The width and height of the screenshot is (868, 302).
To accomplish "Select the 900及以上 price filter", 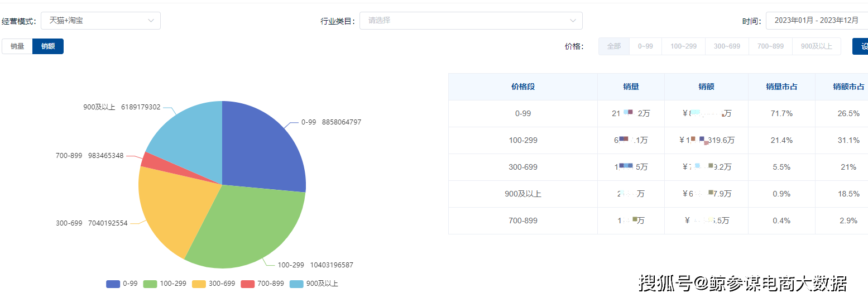I will pyautogui.click(x=816, y=46).
